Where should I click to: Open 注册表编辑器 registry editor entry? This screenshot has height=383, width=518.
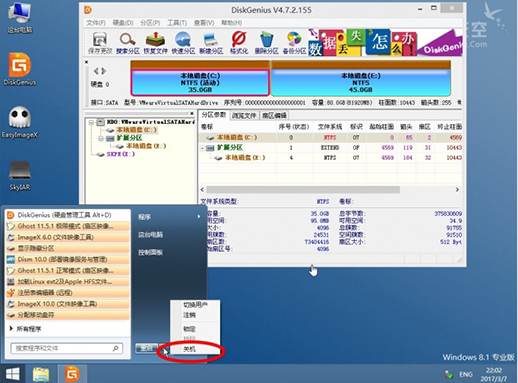(x=68, y=293)
